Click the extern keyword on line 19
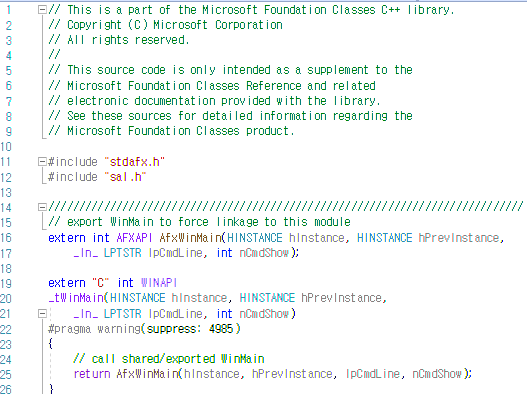The height and width of the screenshot is (394, 527). 67,283
